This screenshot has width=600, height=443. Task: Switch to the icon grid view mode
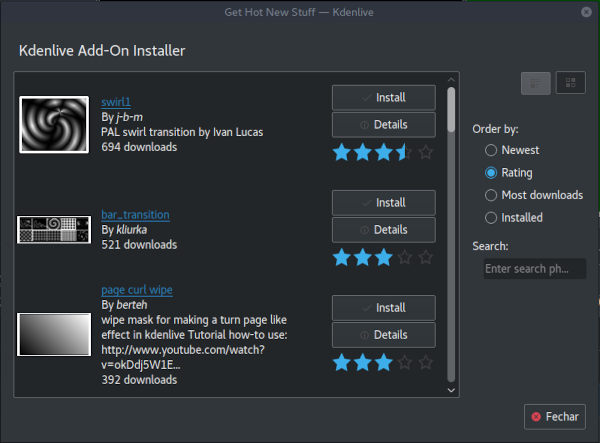click(x=570, y=83)
